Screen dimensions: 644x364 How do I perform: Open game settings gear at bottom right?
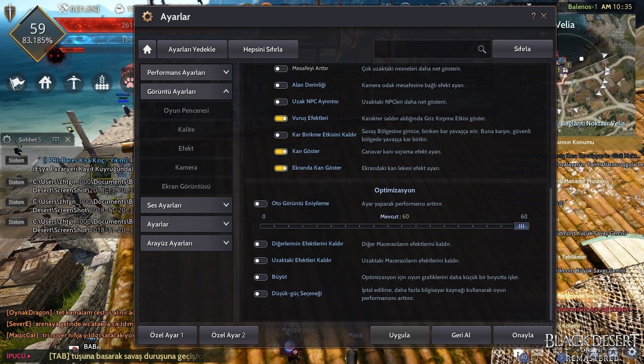[632, 352]
